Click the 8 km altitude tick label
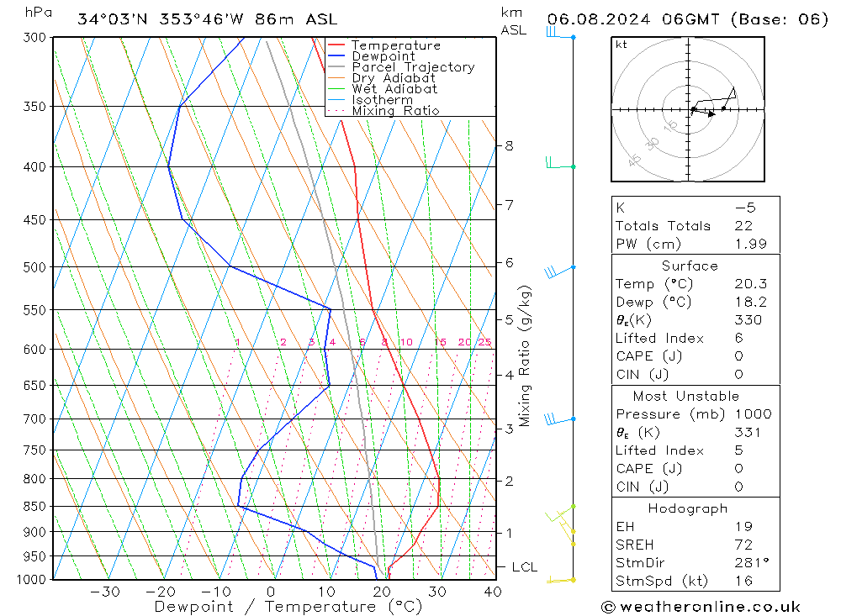The height and width of the screenshot is (616, 841). 509,146
